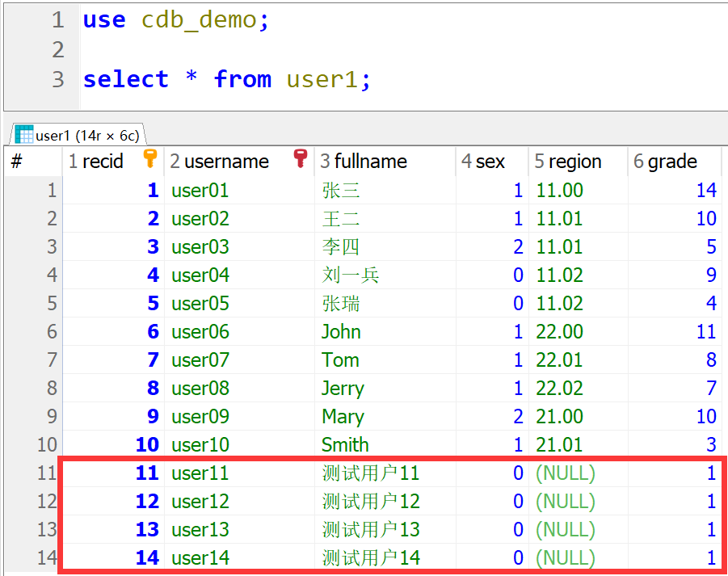Select the cell with fullname Jerry
Screen dimensions: 728x576
(x=343, y=389)
